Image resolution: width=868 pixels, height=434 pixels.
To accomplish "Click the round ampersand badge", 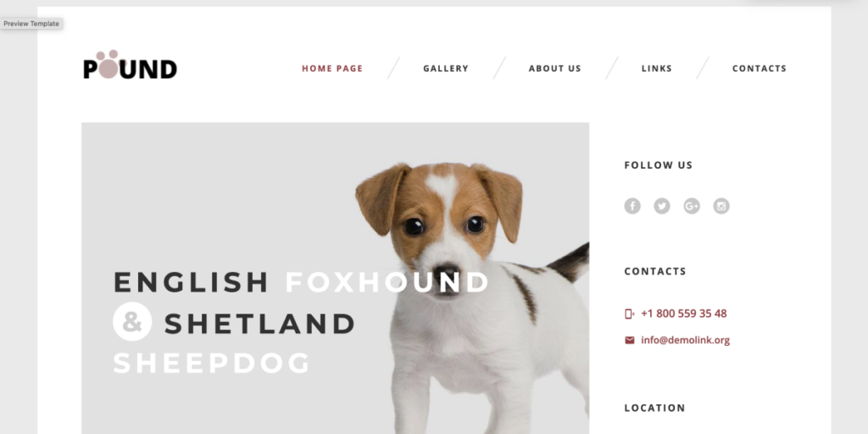I will pos(132,321).
